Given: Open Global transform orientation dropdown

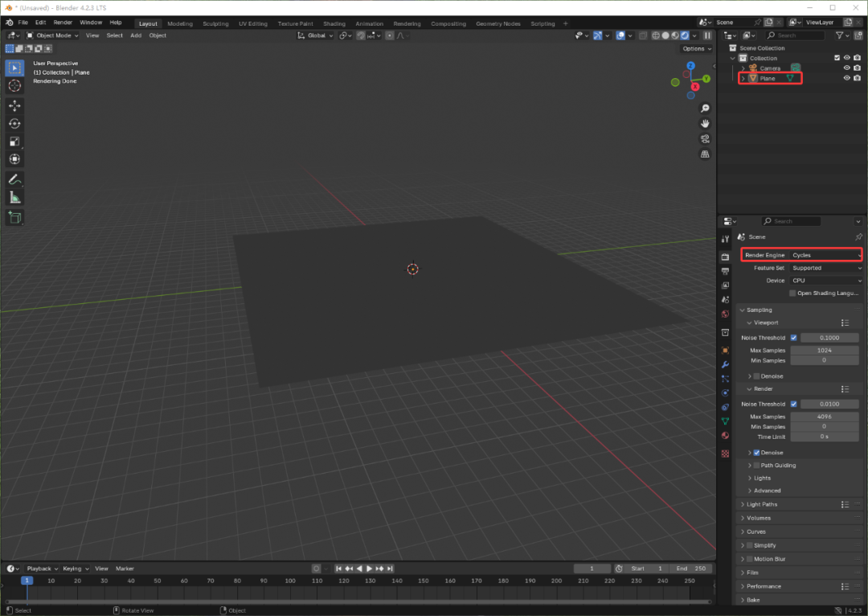Looking at the screenshot, I should [315, 35].
